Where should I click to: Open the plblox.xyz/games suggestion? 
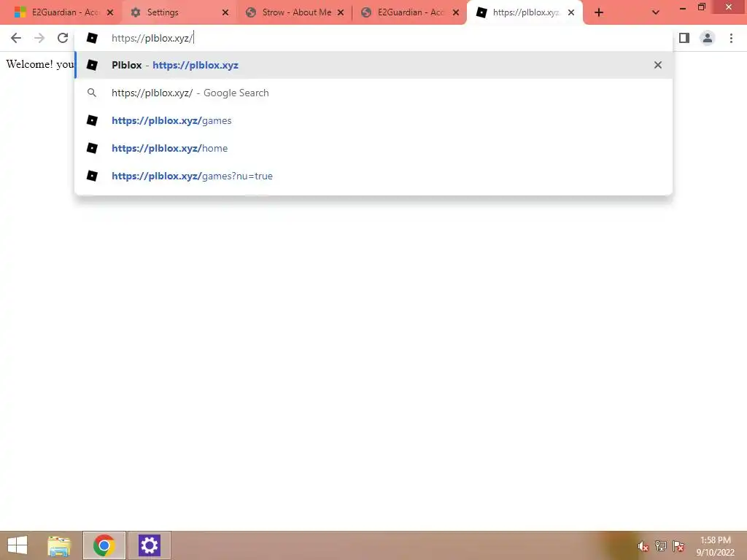(373, 120)
